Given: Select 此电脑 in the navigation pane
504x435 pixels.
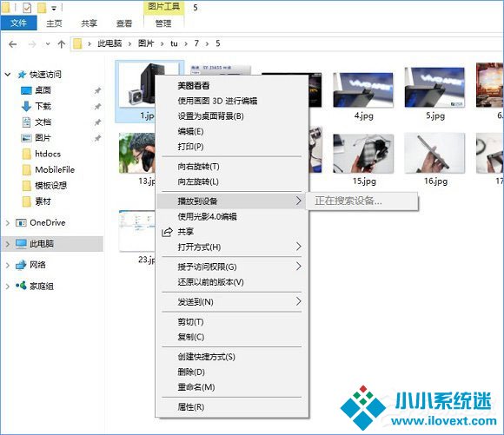Looking at the screenshot, I should [42, 243].
